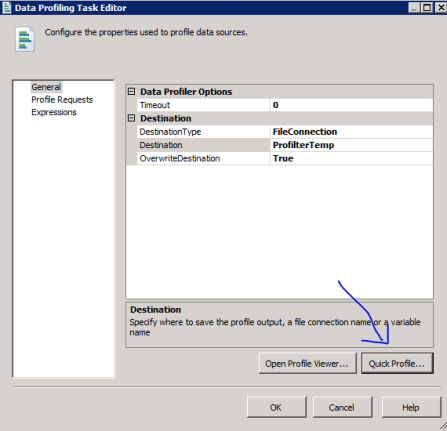Maximize the Data Profiling Task Editor window

tap(427, 7)
